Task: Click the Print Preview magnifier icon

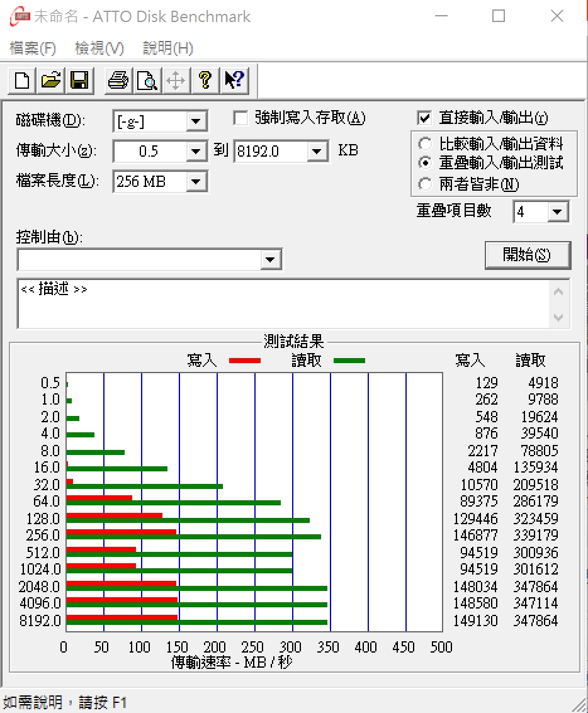Action: (147, 80)
